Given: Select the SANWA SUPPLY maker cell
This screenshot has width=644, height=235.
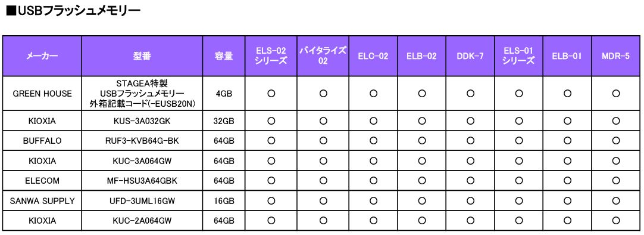Looking at the screenshot, I should [42, 201].
